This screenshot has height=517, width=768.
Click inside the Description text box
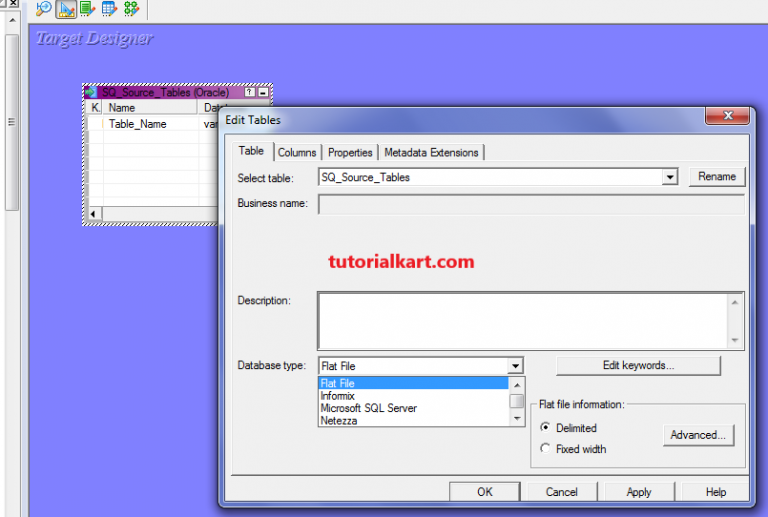(523, 319)
